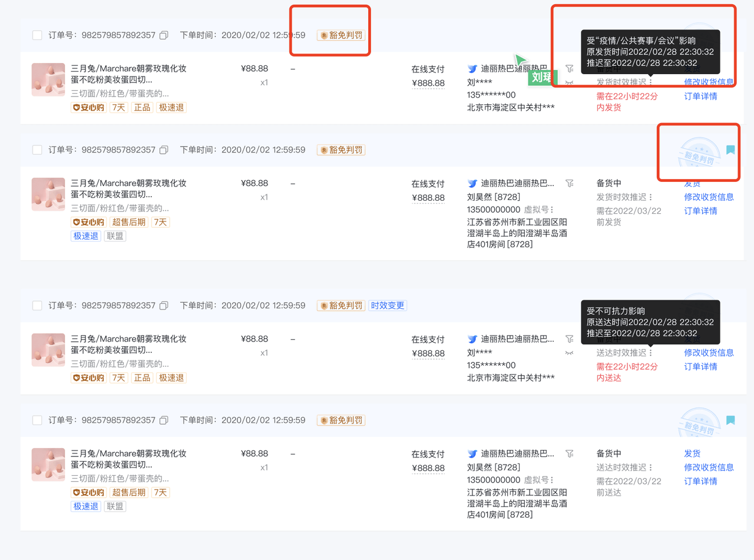
Task: Copy the first order number via copy icon
Action: click(x=164, y=35)
